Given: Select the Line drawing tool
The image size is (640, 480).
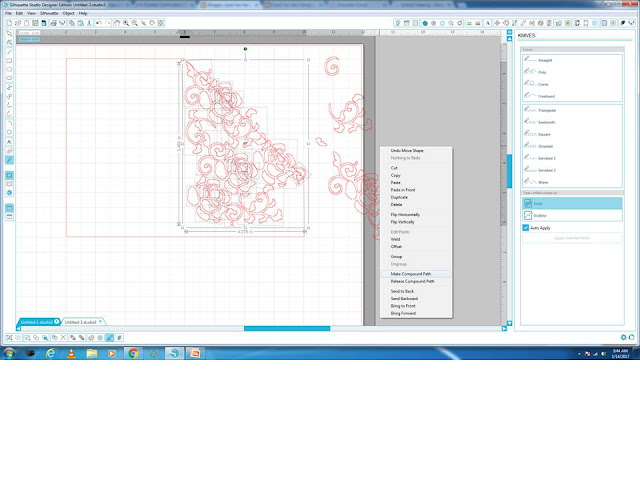Looking at the screenshot, I should click(x=9, y=52).
